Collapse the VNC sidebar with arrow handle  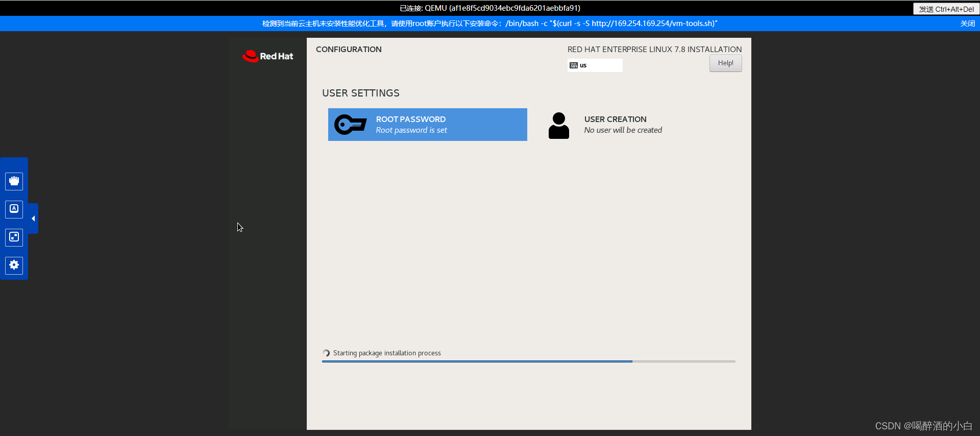(33, 219)
